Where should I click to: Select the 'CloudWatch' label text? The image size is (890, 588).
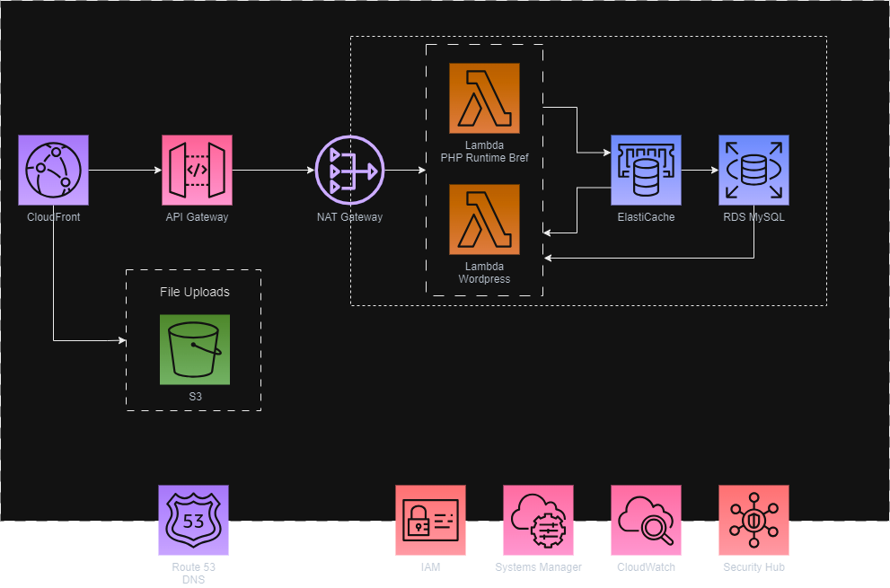click(646, 567)
